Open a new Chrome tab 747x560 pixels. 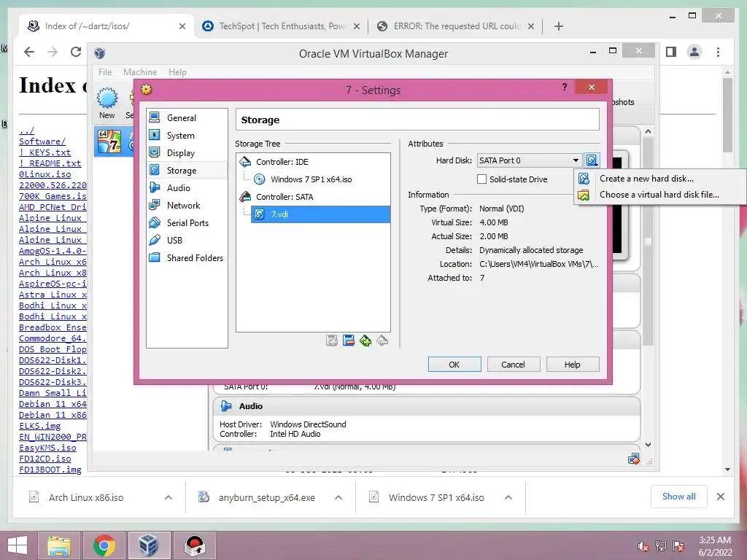559,26
